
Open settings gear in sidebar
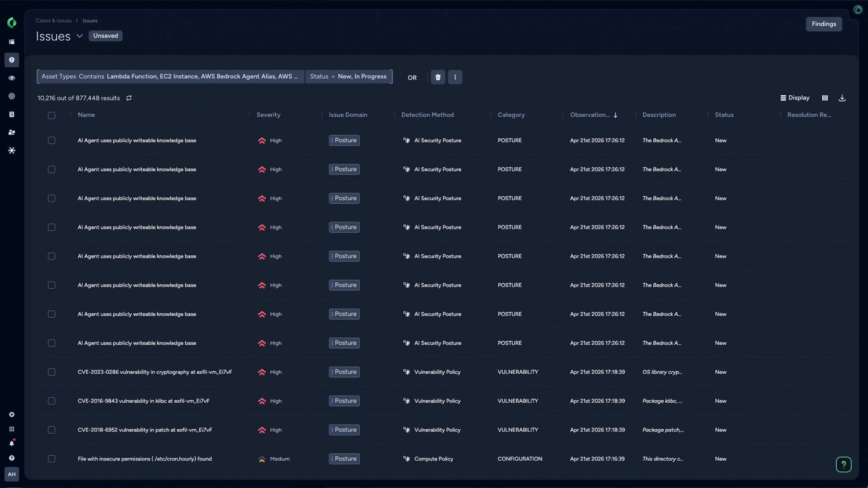point(12,415)
